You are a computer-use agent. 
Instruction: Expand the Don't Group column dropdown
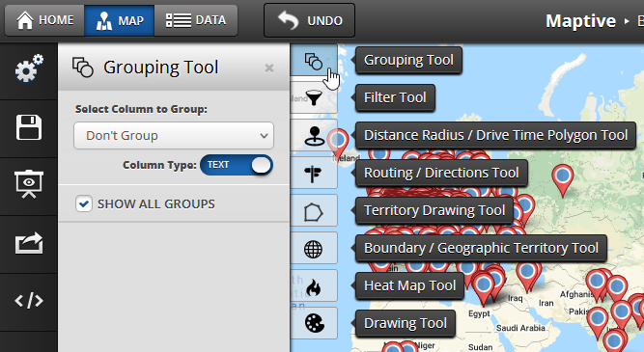click(x=174, y=135)
